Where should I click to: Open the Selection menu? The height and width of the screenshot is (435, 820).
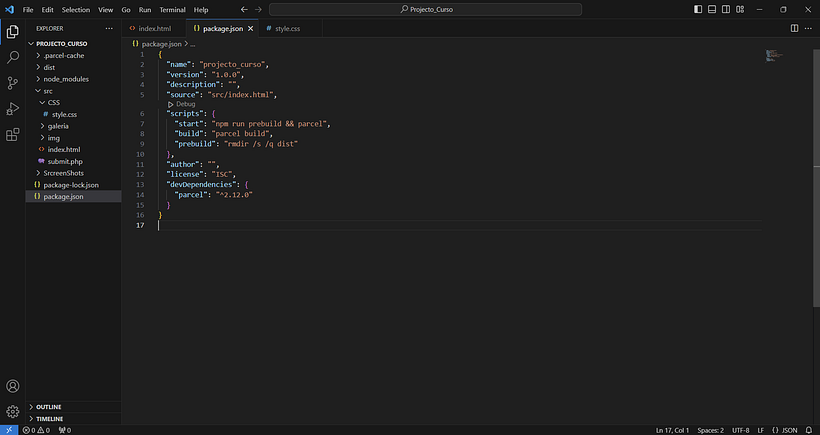click(x=76, y=9)
